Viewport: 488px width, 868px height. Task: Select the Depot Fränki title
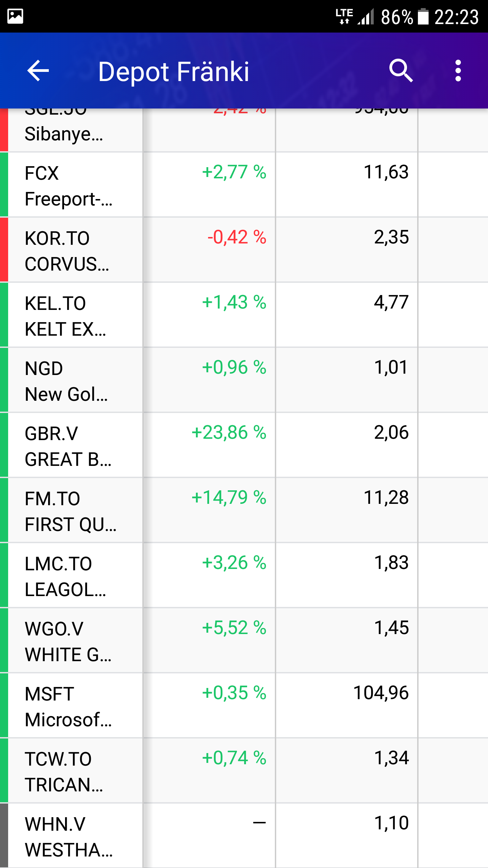[174, 72]
